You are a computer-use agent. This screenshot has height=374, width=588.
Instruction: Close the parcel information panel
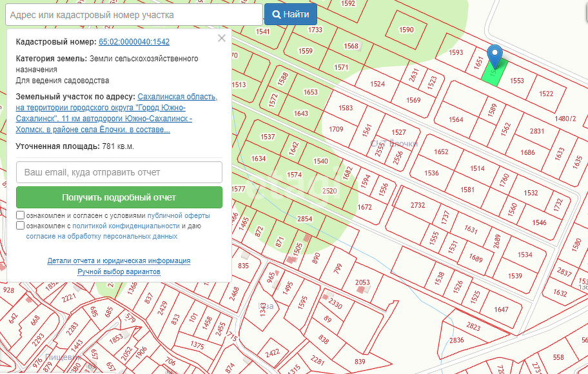pos(222,39)
